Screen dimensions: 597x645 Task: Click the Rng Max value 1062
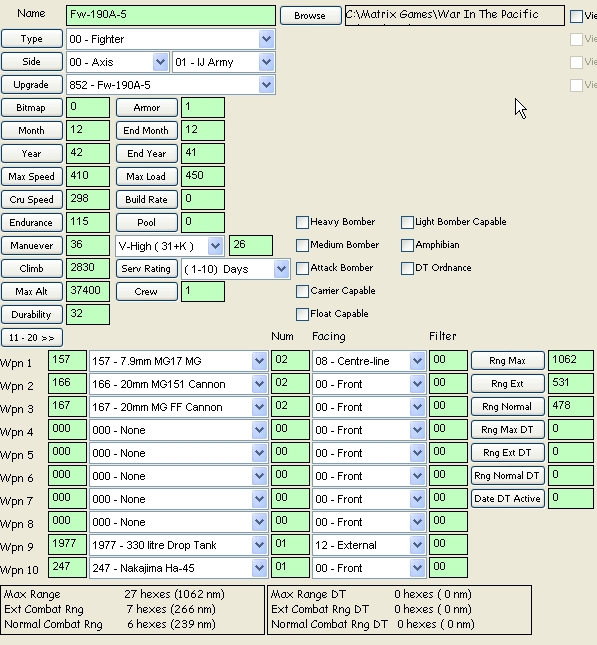571,361
